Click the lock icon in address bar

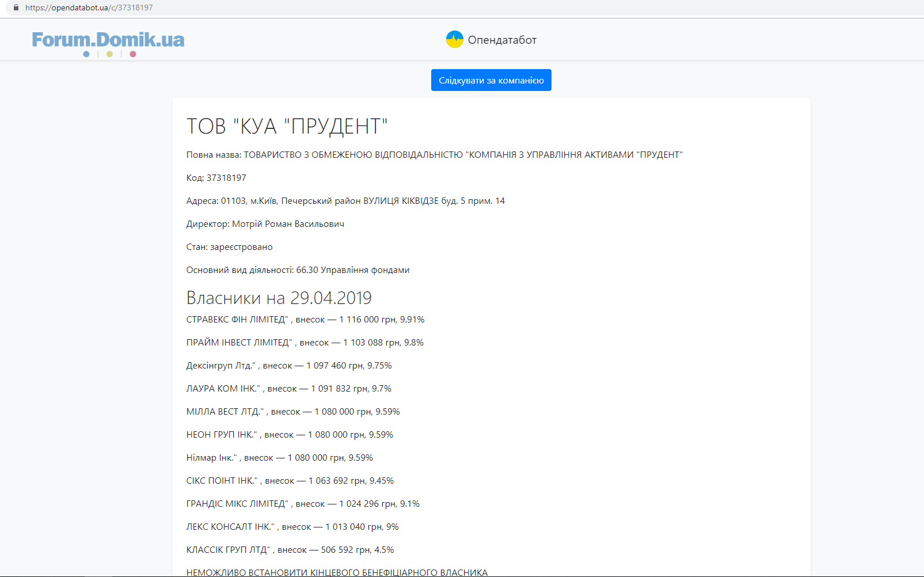coord(16,7)
